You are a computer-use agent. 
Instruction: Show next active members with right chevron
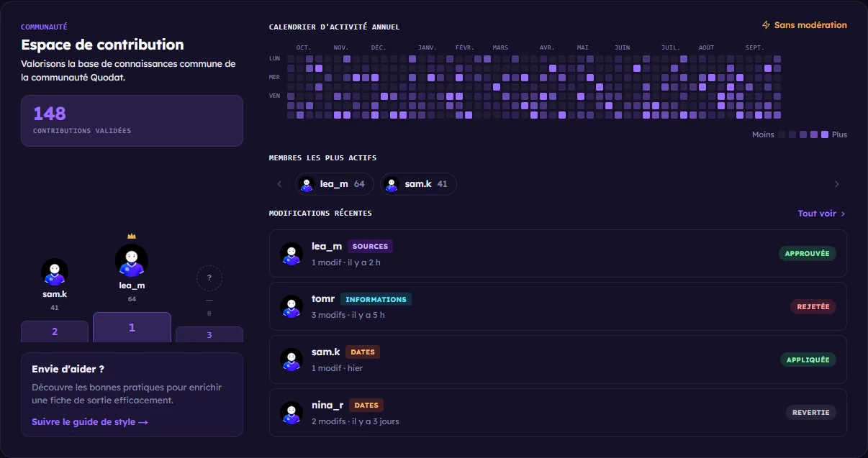point(836,184)
